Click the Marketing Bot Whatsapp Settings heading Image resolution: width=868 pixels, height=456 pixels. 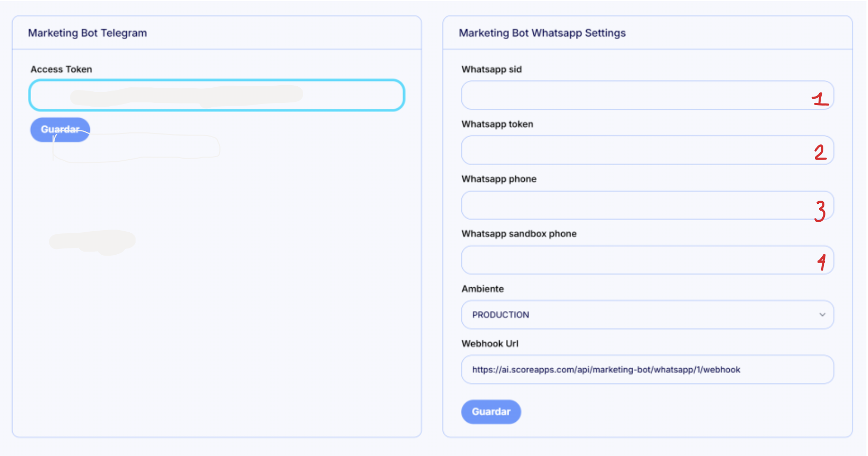pos(542,33)
